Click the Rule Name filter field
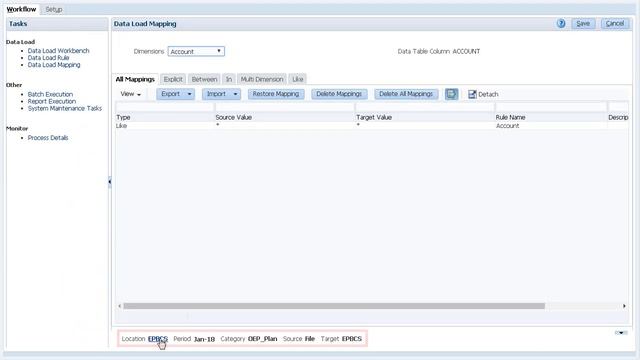 [x=551, y=107]
